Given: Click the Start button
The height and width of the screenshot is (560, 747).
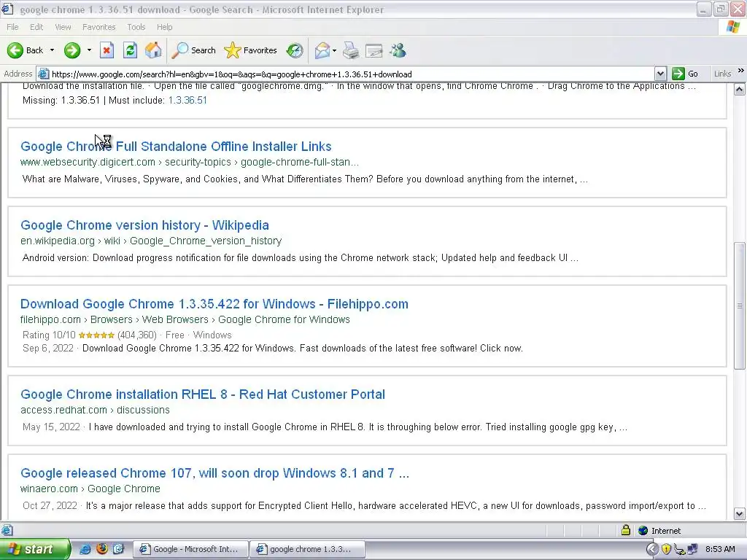Looking at the screenshot, I should pyautogui.click(x=35, y=549).
